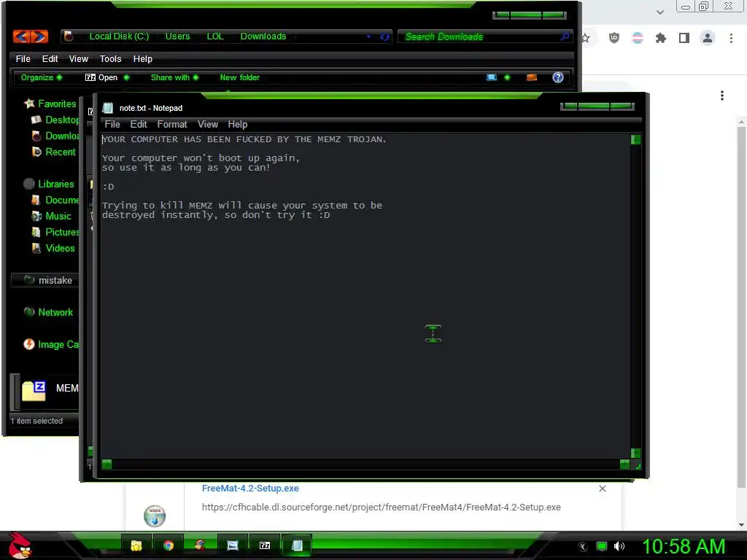
Task: Open Explorer Tools menu
Action: (x=111, y=58)
